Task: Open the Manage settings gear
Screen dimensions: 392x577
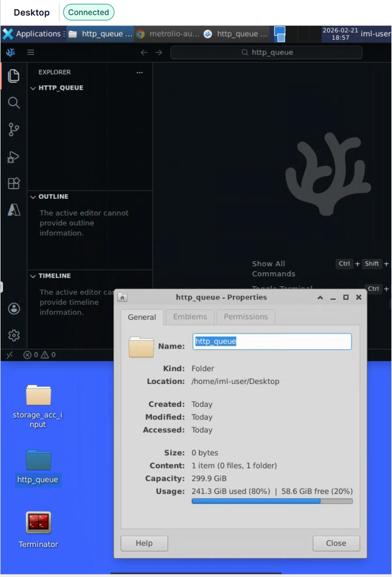Action: [14, 335]
